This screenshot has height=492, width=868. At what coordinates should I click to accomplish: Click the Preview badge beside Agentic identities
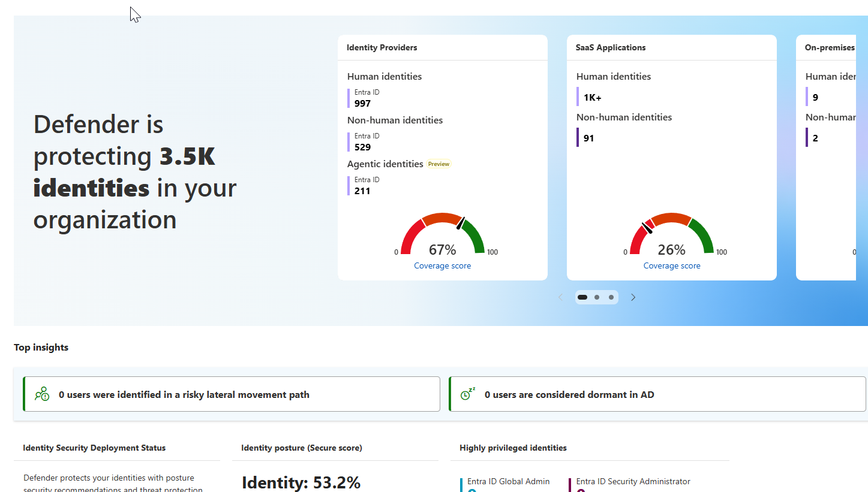click(x=438, y=164)
